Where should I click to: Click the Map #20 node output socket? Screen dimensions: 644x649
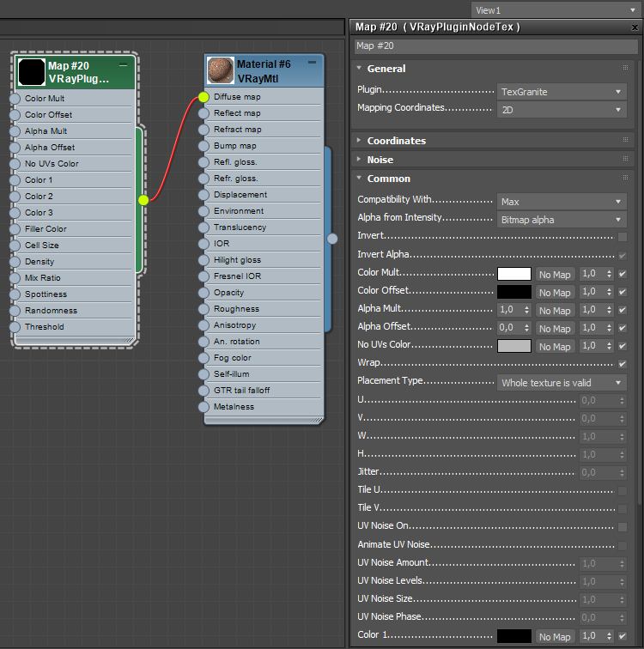[143, 200]
